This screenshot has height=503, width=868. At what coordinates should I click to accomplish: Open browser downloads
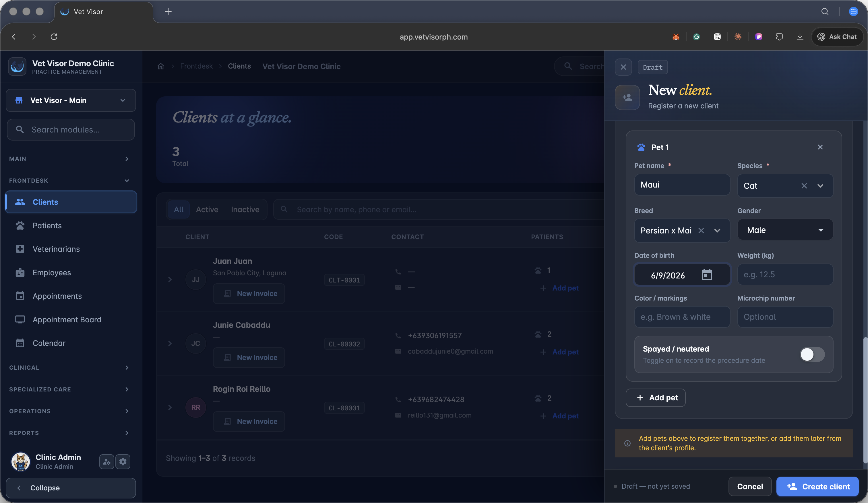point(800,37)
